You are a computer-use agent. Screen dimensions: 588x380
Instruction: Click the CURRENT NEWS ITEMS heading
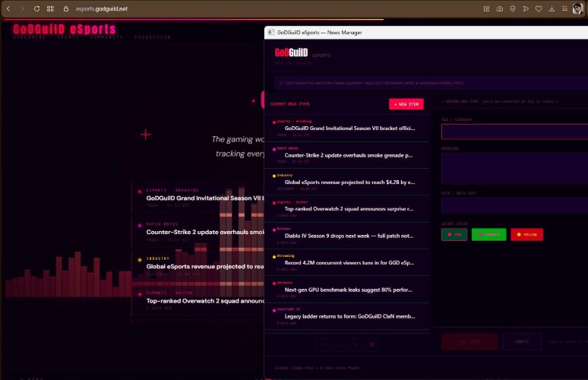pos(290,104)
